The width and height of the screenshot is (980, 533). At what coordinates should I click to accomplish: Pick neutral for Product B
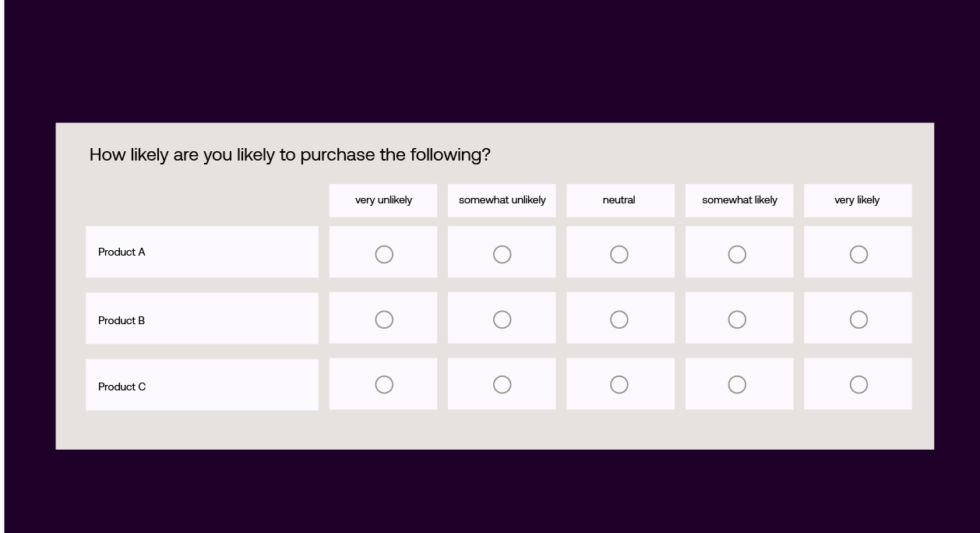click(619, 319)
